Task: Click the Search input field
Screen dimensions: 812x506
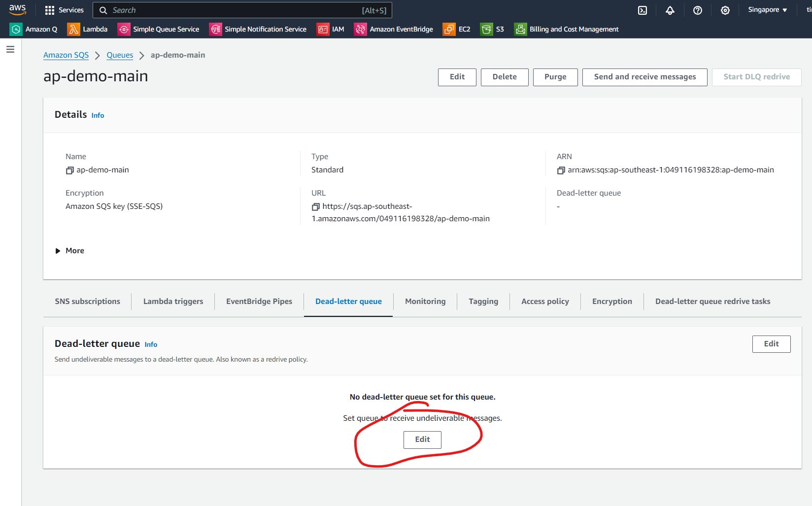Action: 242,10
